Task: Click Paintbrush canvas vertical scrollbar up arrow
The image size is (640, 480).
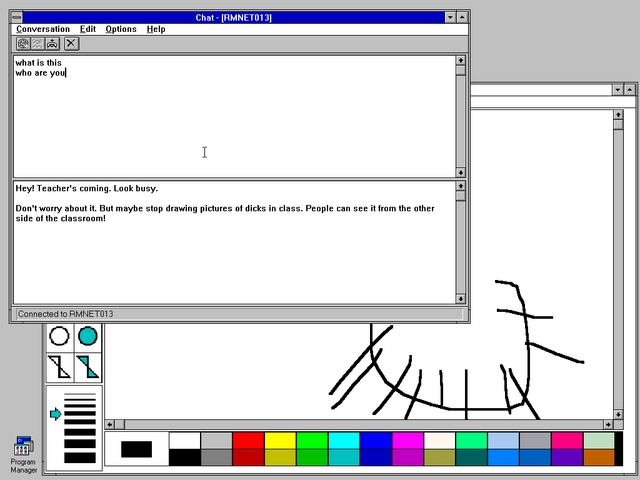Action: tap(618, 115)
